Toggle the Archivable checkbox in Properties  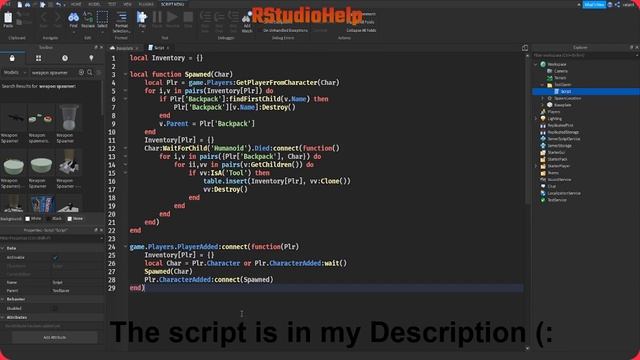click(x=56, y=258)
